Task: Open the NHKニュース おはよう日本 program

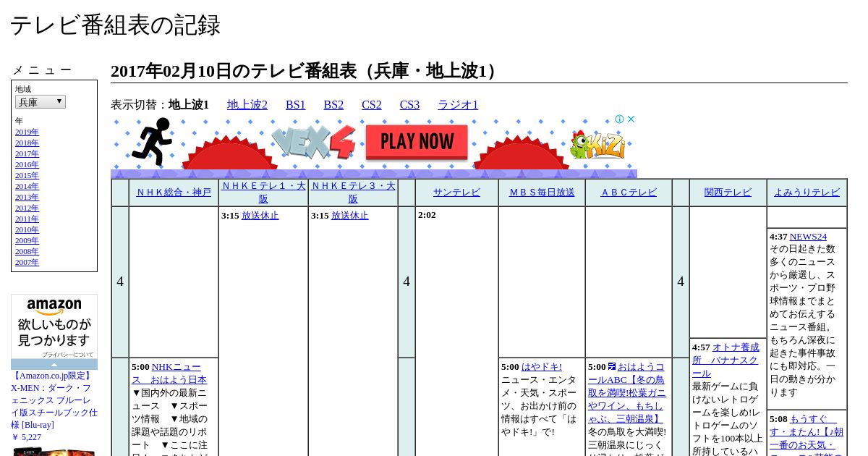Action: pyautogui.click(x=169, y=373)
